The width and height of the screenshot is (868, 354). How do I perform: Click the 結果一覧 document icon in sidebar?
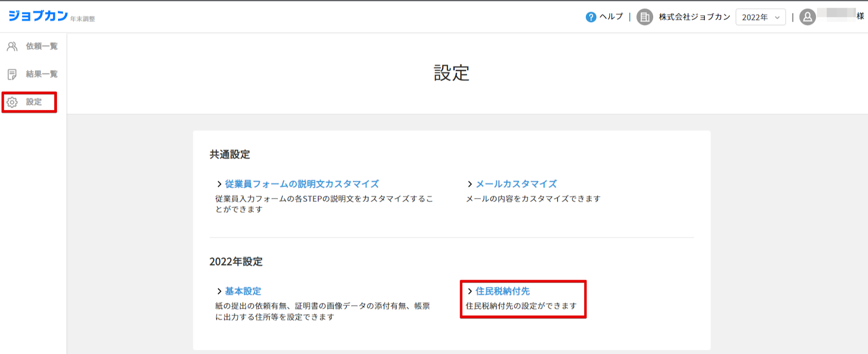coord(12,74)
